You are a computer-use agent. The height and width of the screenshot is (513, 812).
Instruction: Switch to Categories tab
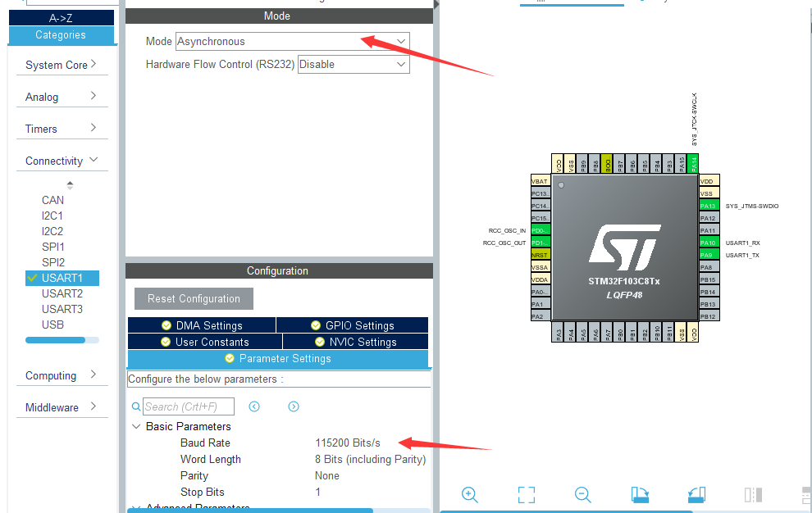(x=62, y=34)
